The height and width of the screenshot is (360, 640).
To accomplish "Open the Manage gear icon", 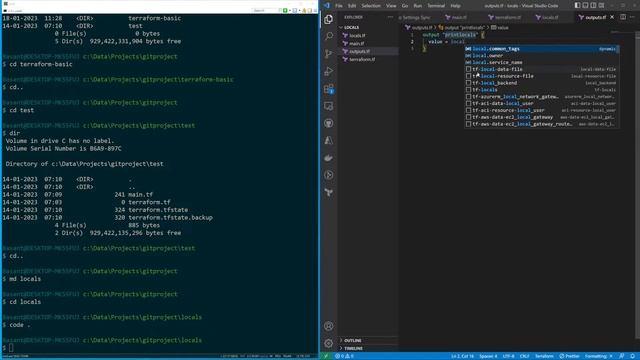I will [x=329, y=343].
